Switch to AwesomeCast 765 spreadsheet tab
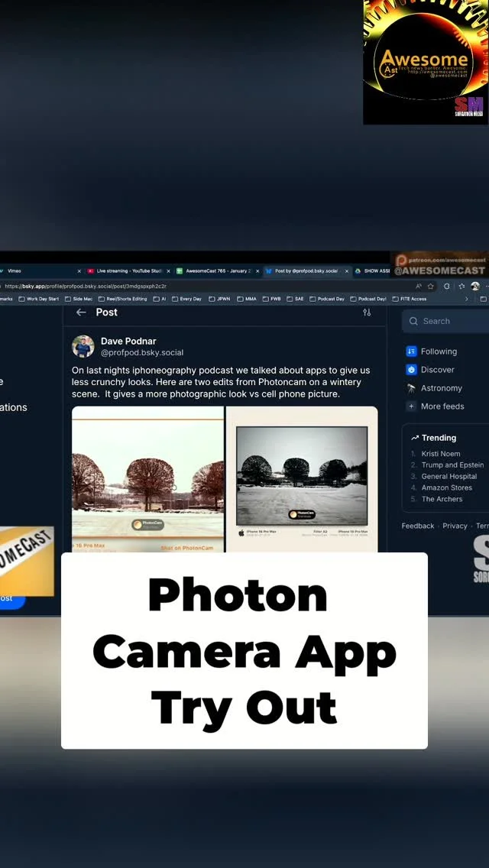The image size is (489, 868). pos(219,271)
